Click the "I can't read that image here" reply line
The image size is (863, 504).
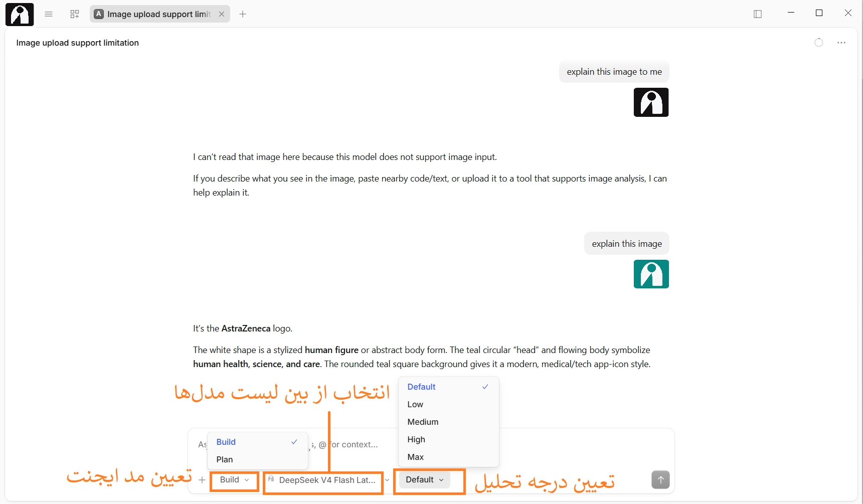pos(345,157)
